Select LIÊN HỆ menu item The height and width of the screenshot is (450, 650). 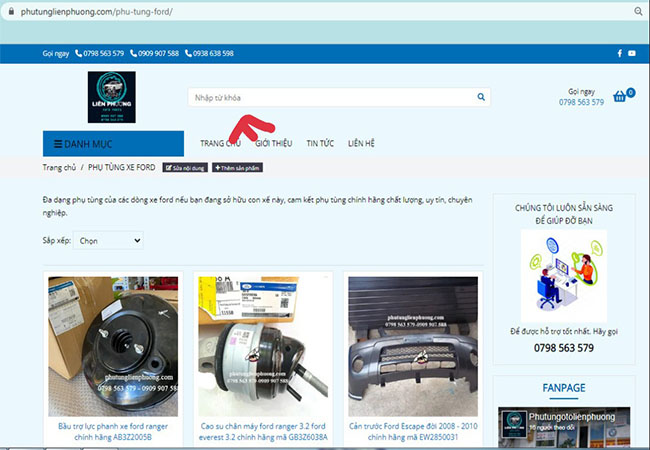click(x=361, y=143)
